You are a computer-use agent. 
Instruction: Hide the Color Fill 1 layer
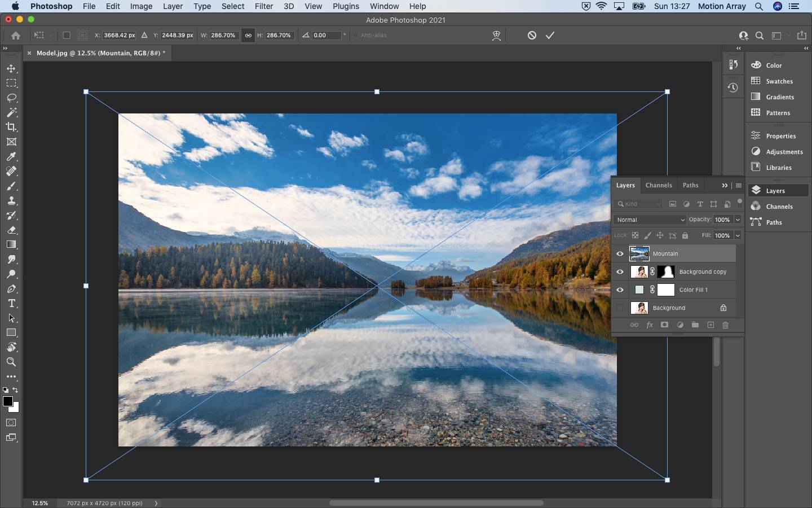click(620, 290)
